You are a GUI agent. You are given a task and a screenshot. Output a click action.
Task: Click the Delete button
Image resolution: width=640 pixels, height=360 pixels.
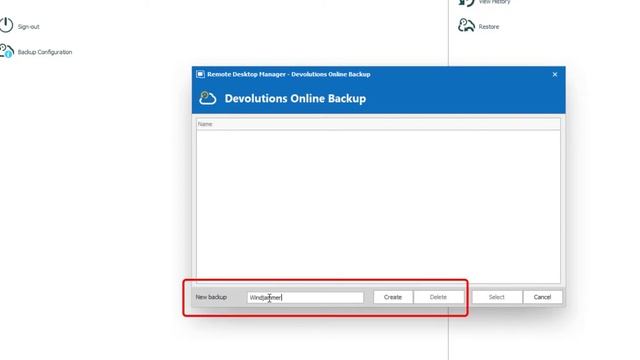(x=438, y=297)
